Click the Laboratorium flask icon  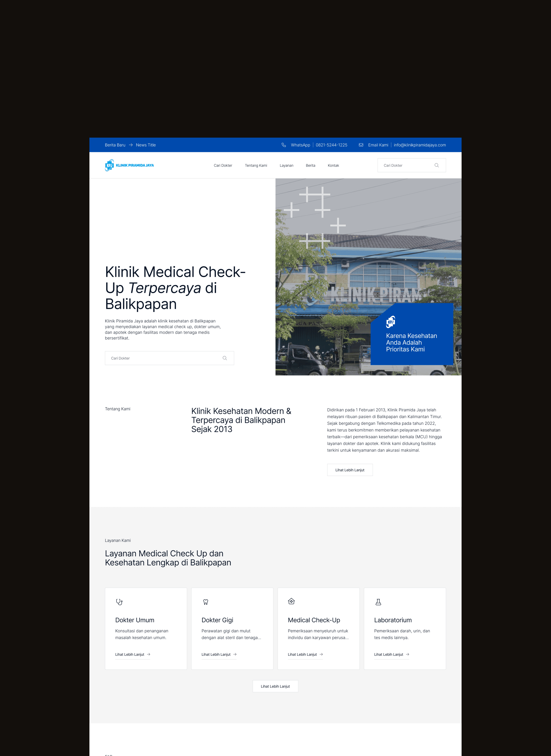click(378, 602)
